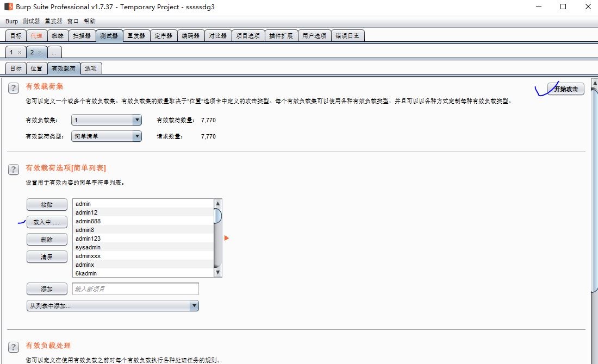Open the 插件扩展 tab
Viewport: 598px width, 364px height.
pyautogui.click(x=281, y=35)
